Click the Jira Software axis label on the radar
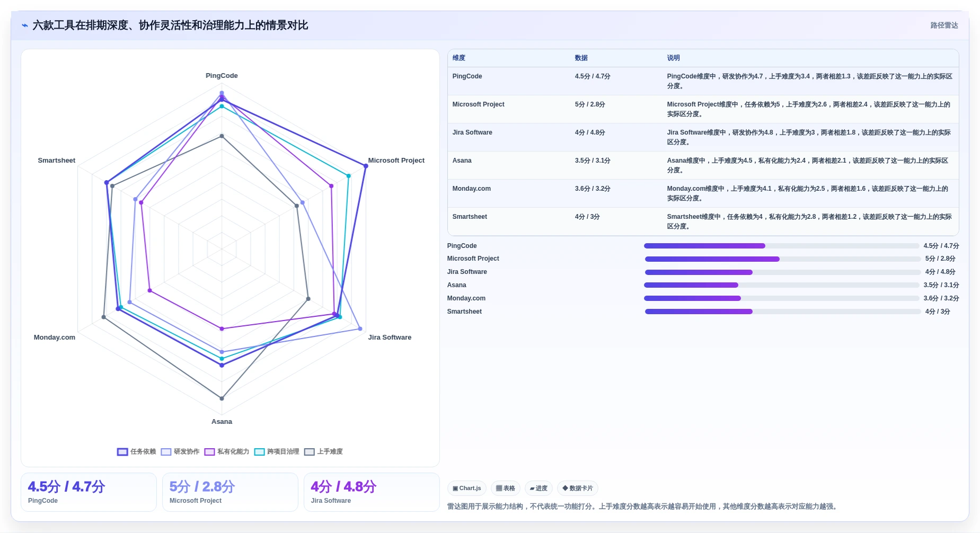980x533 pixels. point(390,337)
